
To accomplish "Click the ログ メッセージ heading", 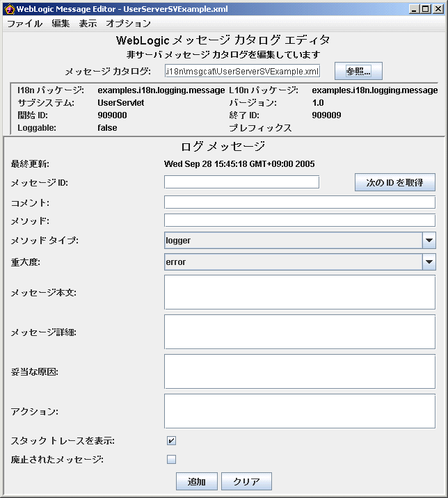I will (223, 147).
